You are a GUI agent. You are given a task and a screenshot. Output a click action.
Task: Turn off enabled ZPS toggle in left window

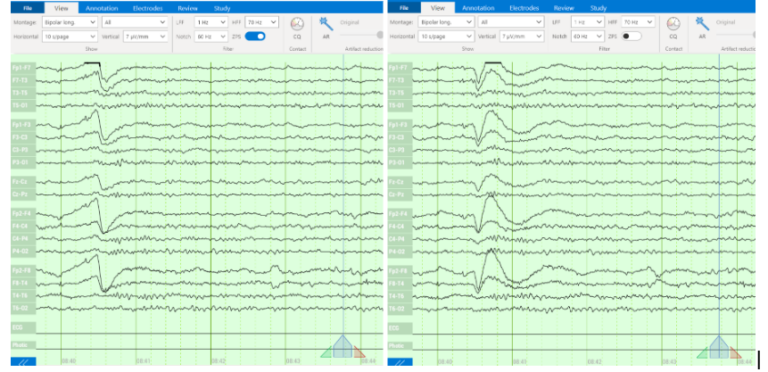point(255,36)
